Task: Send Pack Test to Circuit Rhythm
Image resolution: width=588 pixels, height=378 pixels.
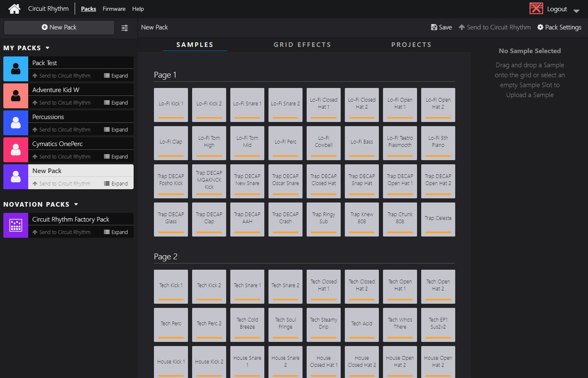Action: tap(61, 76)
